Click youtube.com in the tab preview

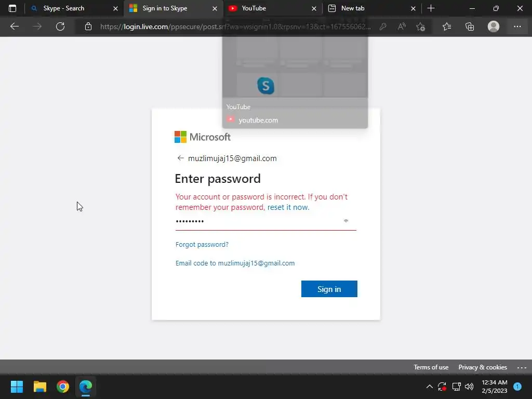pos(258,120)
